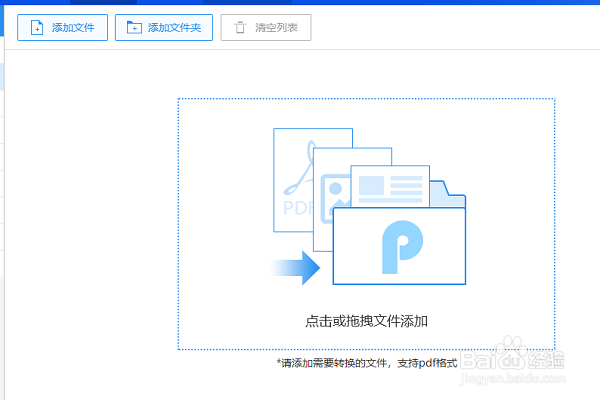Click the add-file document icon
This screenshot has width=600, height=400.
tap(37, 28)
